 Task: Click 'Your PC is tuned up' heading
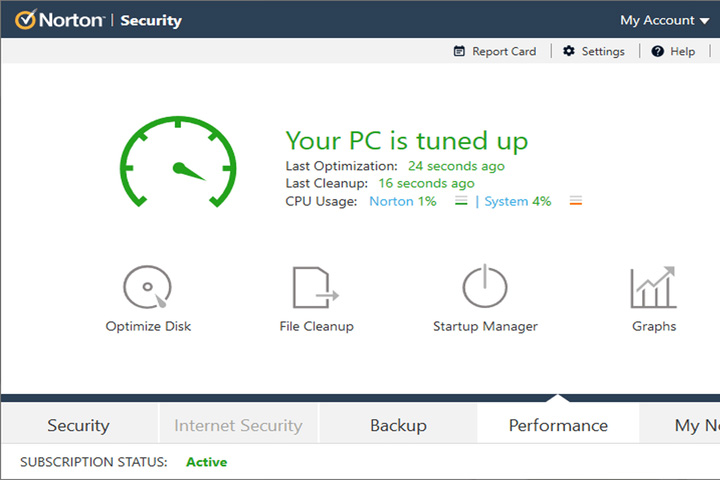(406, 141)
